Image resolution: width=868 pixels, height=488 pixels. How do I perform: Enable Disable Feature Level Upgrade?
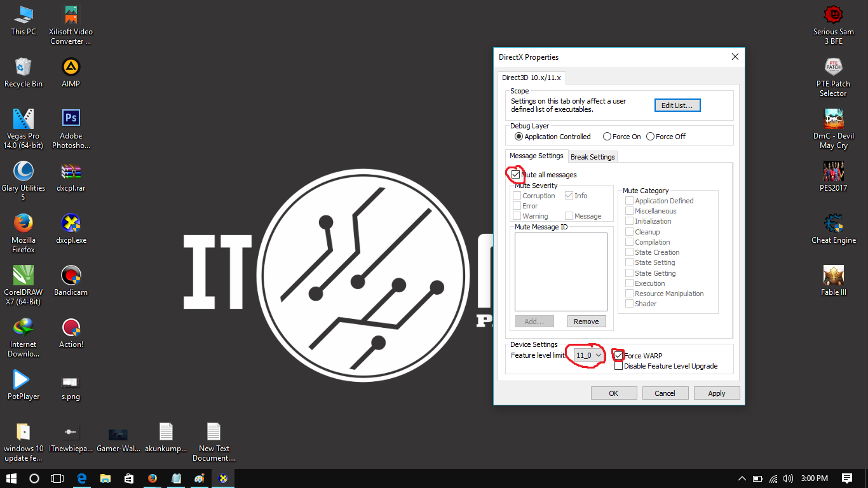click(x=618, y=365)
